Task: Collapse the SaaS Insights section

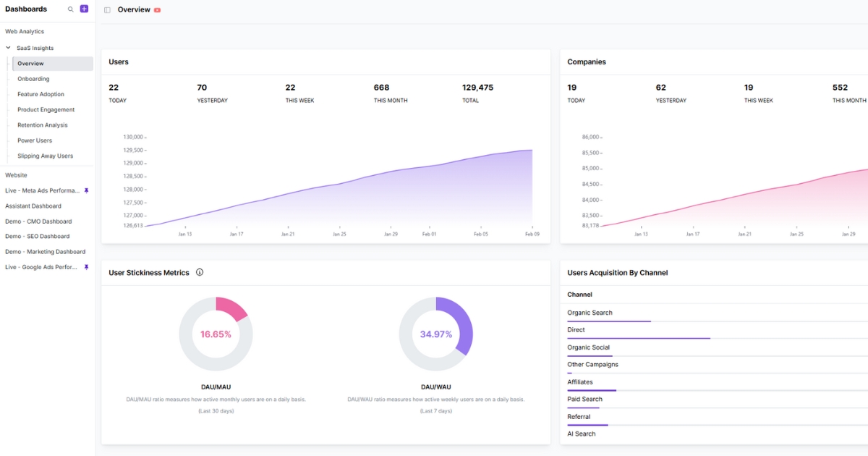Action: click(8, 47)
